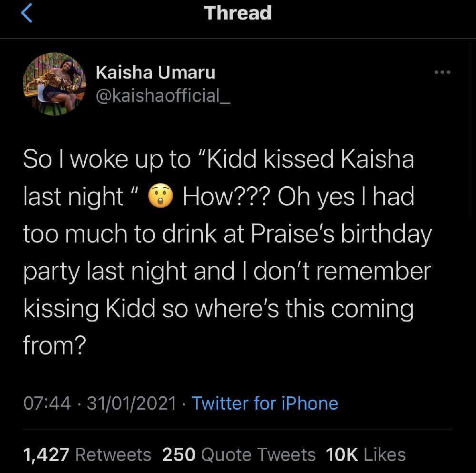Tap the words "Praise's birthday"
Image resolution: width=476 pixels, height=473 pixels.
coord(341,234)
